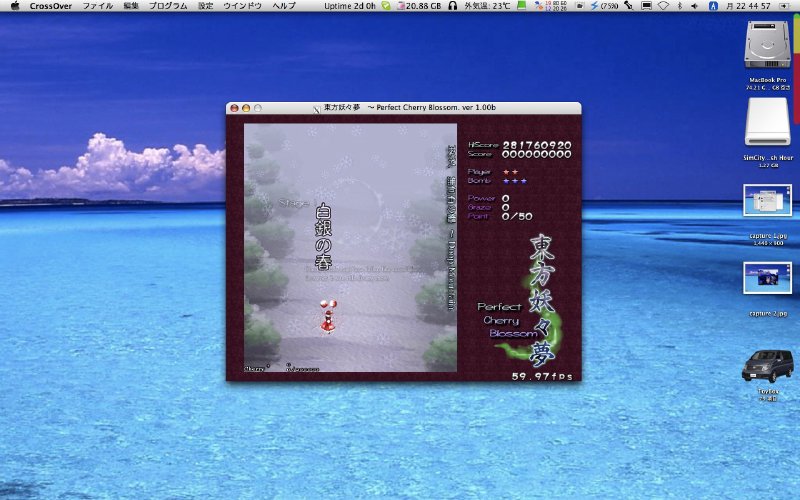Click the rightmost menu bar icon
Viewport: 800px width, 500px height.
pyautogui.click(x=784, y=6)
